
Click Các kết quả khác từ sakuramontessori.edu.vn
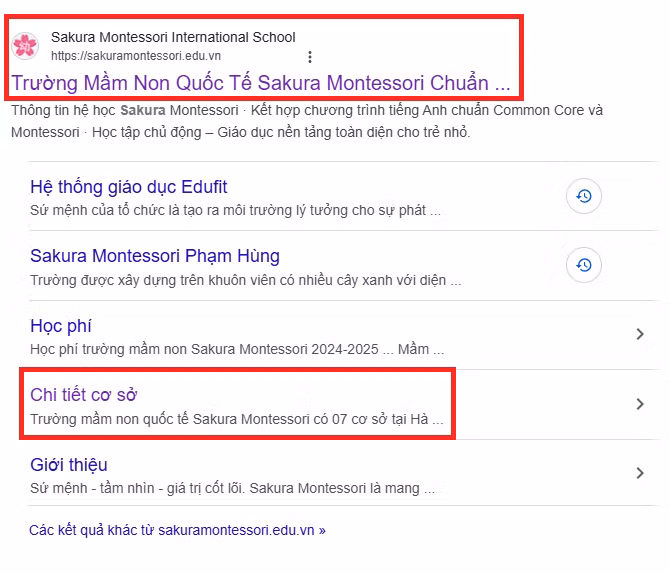177,530
